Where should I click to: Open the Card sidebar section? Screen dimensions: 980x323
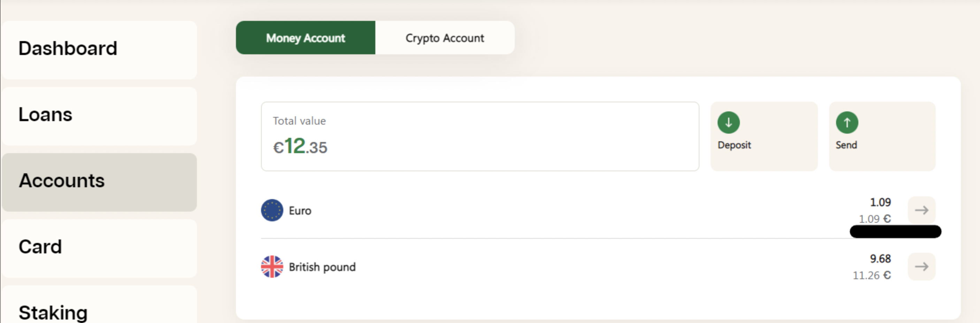pos(99,248)
